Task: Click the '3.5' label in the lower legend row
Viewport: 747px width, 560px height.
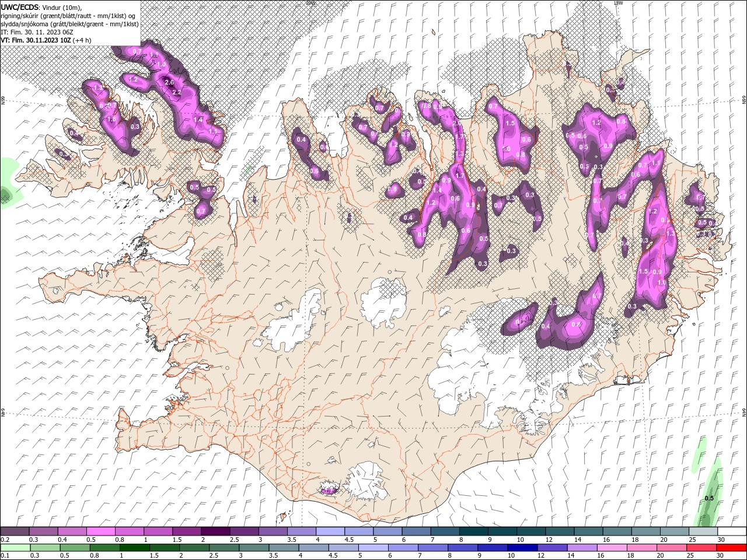Action: (x=273, y=556)
